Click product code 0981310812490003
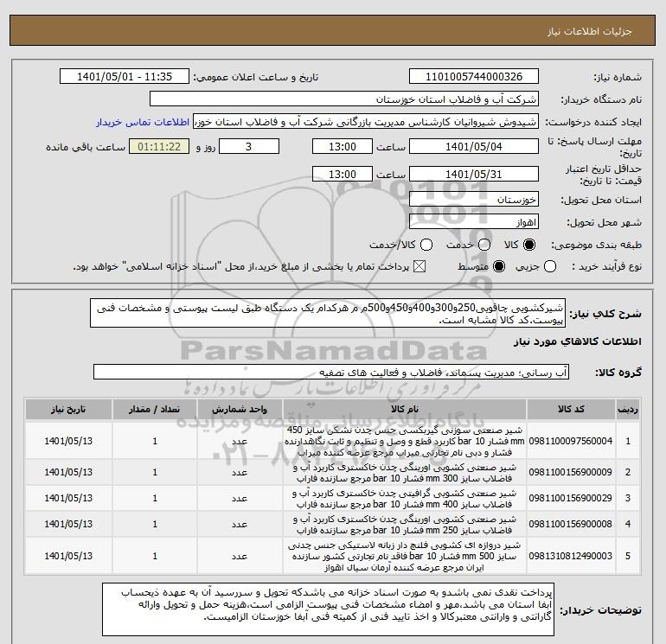This screenshot has height=644, width=666. tap(571, 556)
